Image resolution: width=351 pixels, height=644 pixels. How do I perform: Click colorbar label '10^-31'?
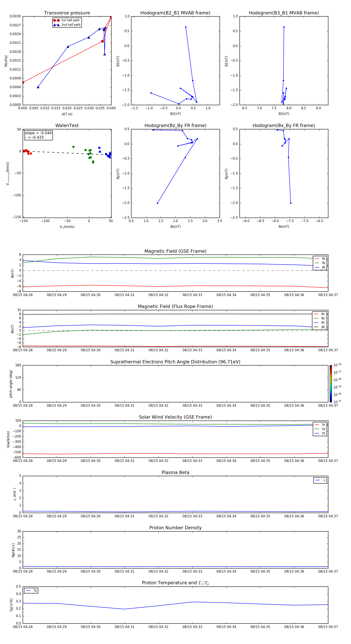pyautogui.click(x=337, y=402)
